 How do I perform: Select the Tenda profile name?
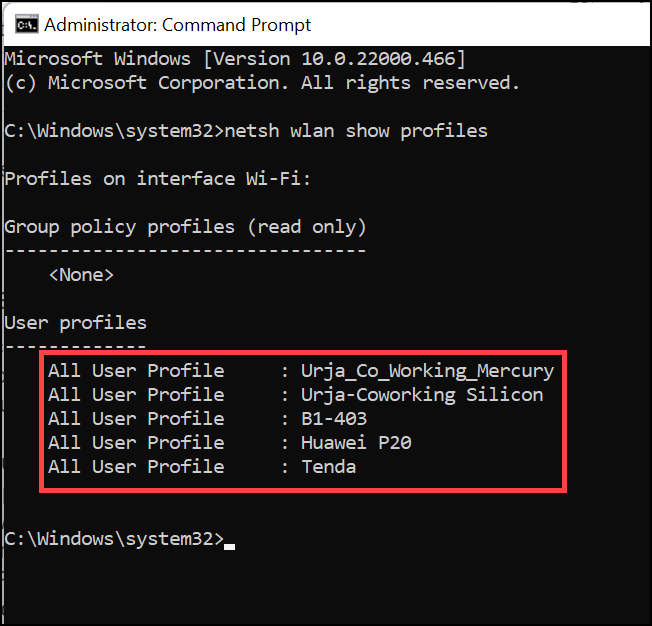(x=328, y=467)
